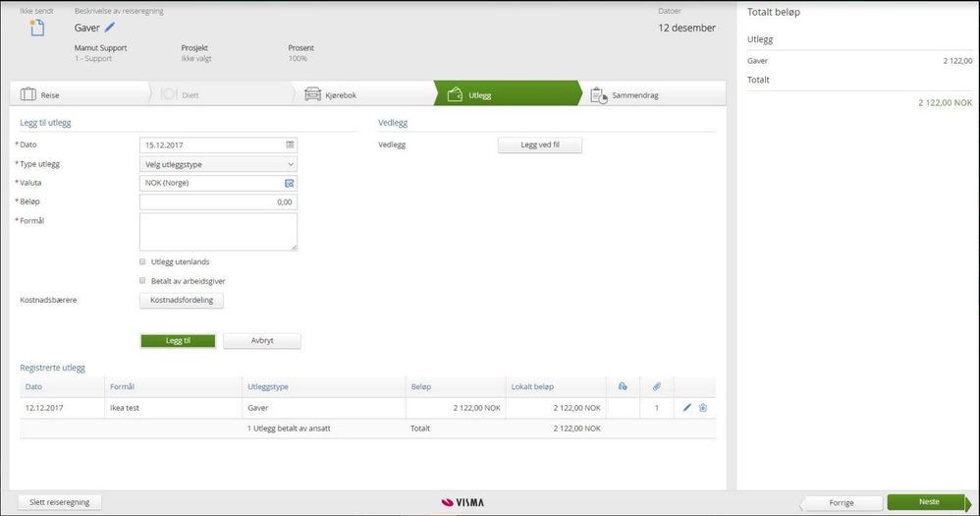Image resolution: width=980 pixels, height=516 pixels.
Task: Click the Legg ved fil button
Action: point(540,145)
